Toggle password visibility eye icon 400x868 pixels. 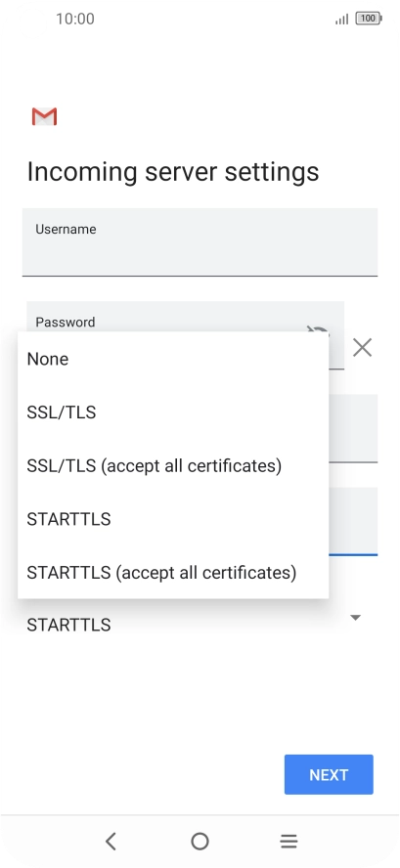[x=318, y=331]
